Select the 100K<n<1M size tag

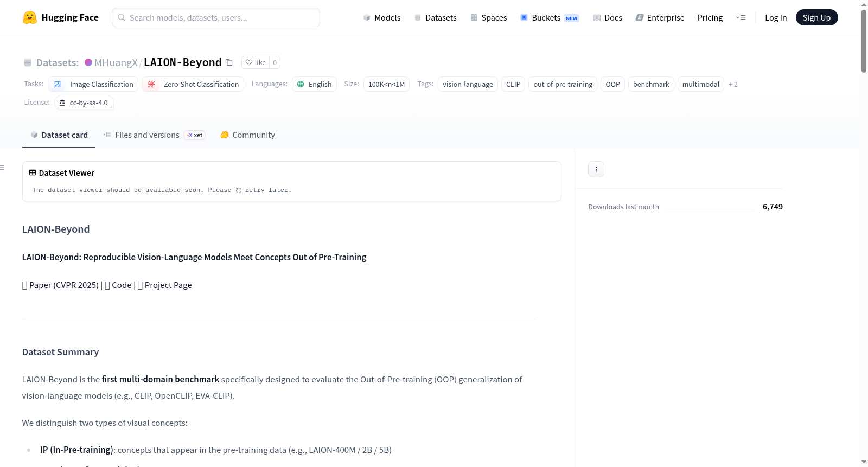(386, 84)
